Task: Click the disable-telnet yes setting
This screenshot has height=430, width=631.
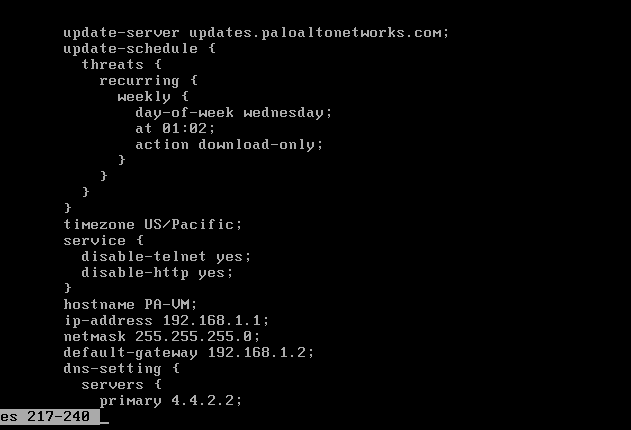Action: pyautogui.click(x=166, y=256)
